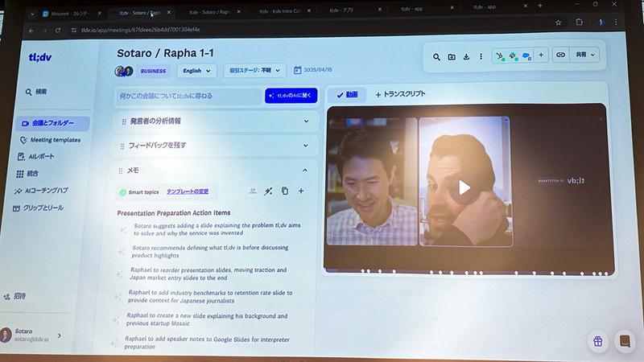Download the meeting with the download icon
Screen dimensions: 644x362
pyautogui.click(x=466, y=56)
